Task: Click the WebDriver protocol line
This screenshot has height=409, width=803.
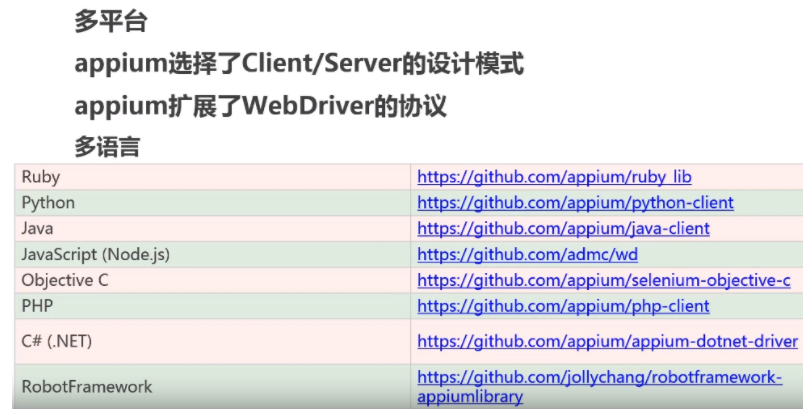Action: [x=261, y=106]
